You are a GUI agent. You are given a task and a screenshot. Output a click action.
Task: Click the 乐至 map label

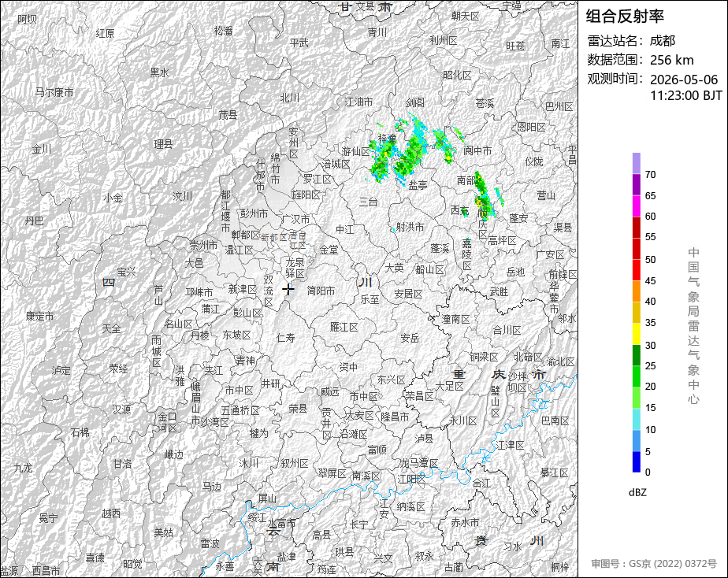click(x=370, y=299)
